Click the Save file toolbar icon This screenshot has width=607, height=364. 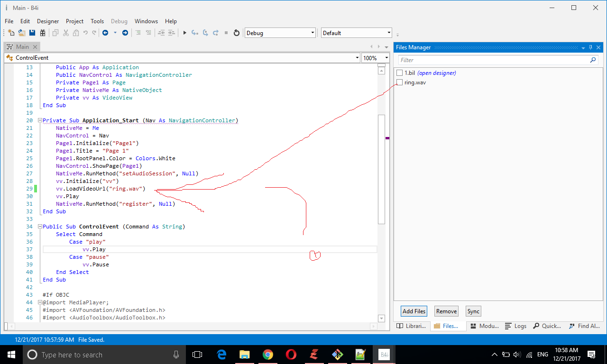[32, 33]
